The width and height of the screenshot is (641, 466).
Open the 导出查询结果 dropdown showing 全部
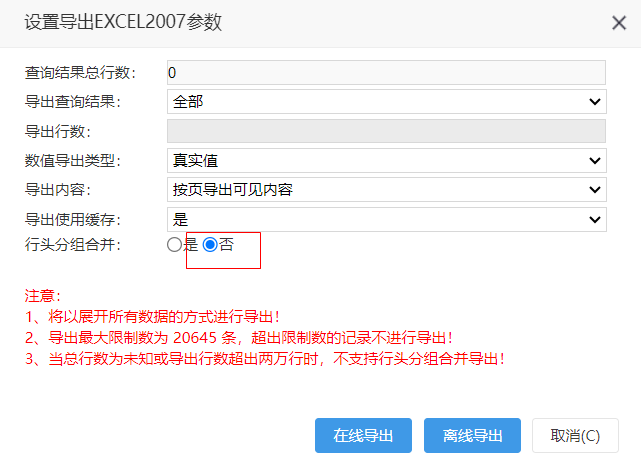387,102
